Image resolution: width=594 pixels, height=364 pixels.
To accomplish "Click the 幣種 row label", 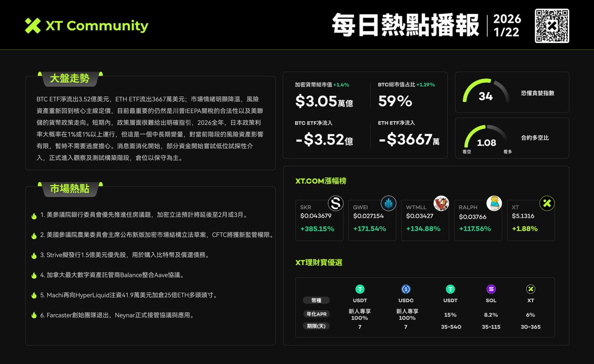I will [316, 300].
